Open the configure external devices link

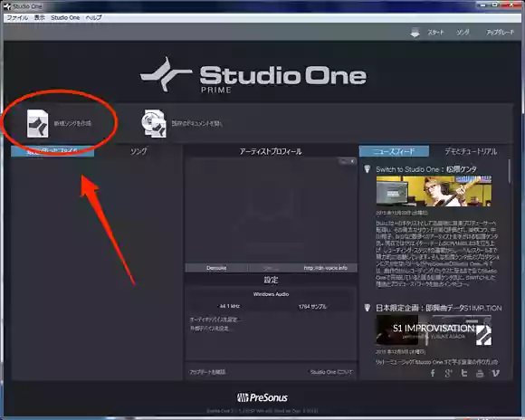point(211,329)
